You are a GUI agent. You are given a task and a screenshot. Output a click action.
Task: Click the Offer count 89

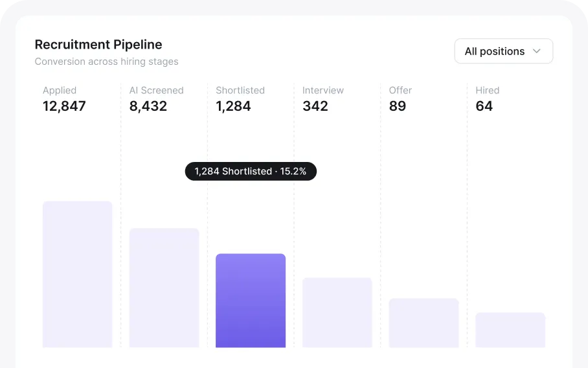(x=398, y=106)
